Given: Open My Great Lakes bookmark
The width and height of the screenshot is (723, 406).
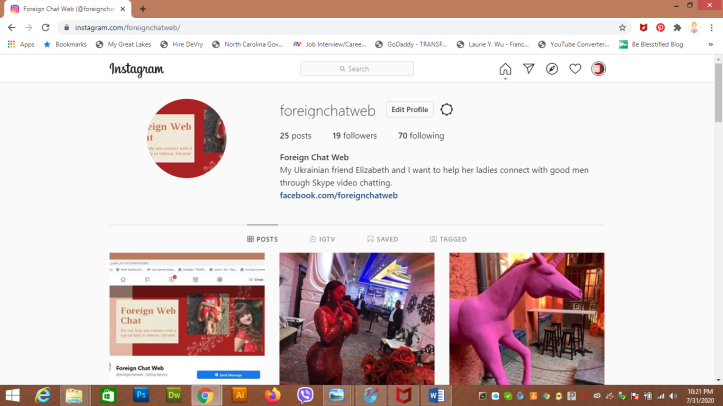Looking at the screenshot, I should (123, 44).
